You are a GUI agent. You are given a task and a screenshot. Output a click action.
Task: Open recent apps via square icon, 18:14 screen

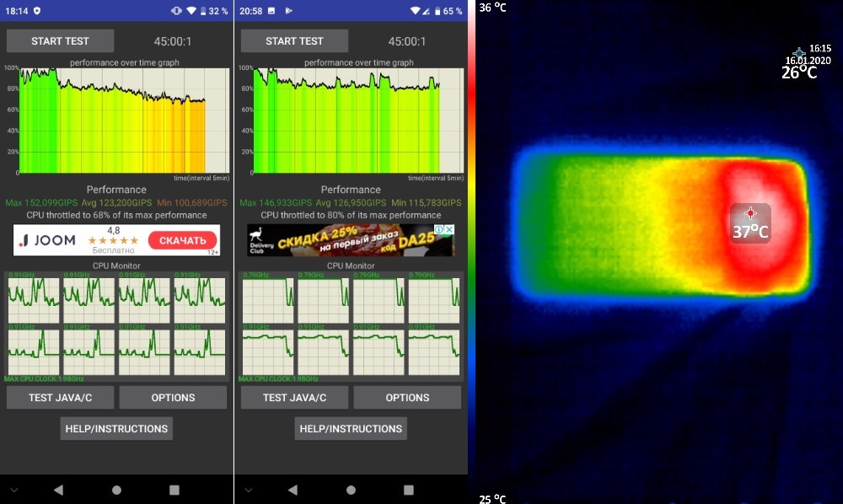[x=175, y=490]
